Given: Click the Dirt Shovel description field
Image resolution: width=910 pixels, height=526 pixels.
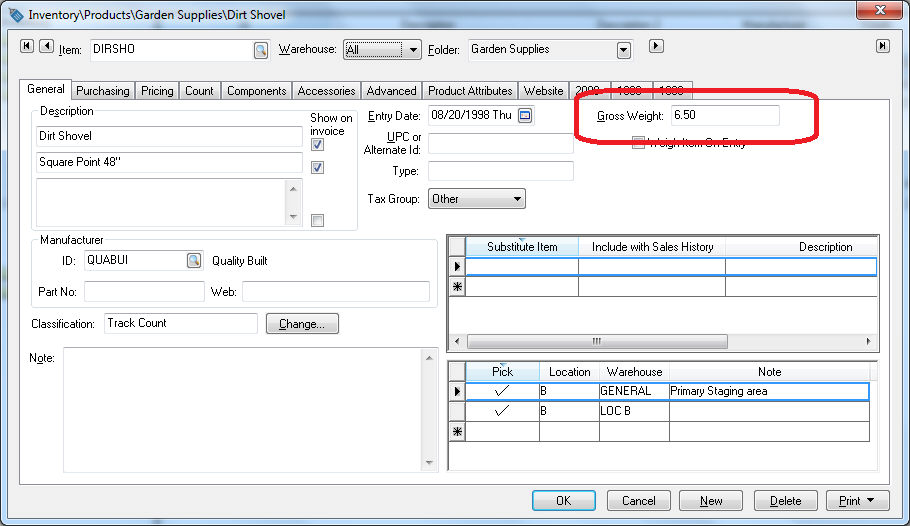Looking at the screenshot, I should point(169,136).
